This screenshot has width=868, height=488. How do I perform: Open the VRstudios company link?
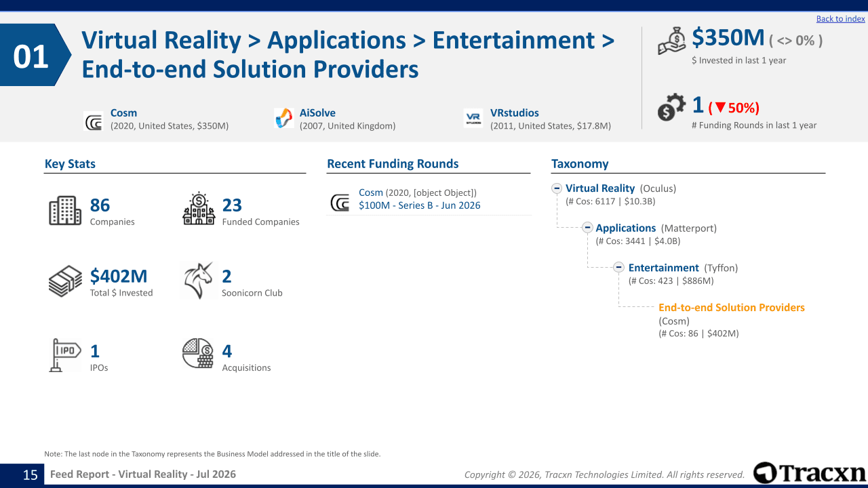click(515, 113)
